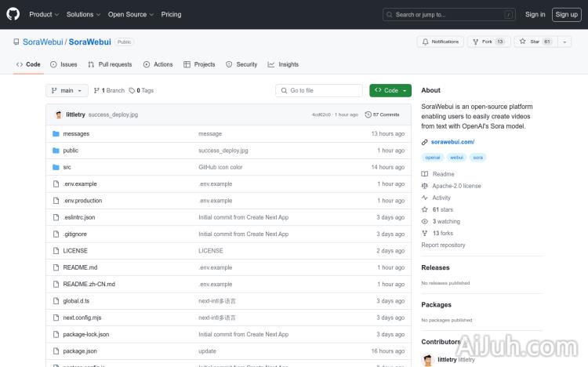This screenshot has height=367, width=588.
Task: Switch to the Pull requests tab
Action: (x=110, y=64)
